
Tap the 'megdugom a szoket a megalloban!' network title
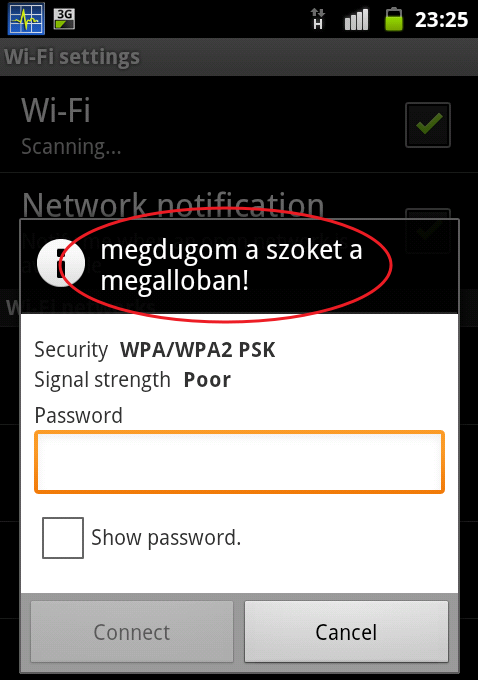click(231, 265)
